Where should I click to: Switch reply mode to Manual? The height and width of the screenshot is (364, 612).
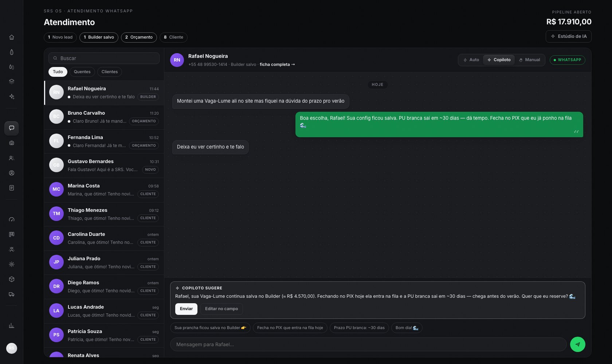(x=529, y=60)
